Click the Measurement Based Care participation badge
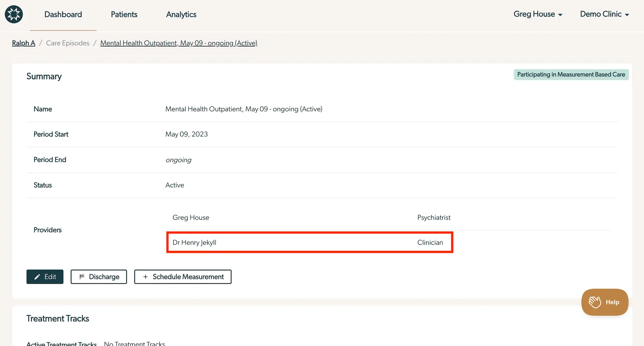The image size is (644, 346). pyautogui.click(x=571, y=74)
